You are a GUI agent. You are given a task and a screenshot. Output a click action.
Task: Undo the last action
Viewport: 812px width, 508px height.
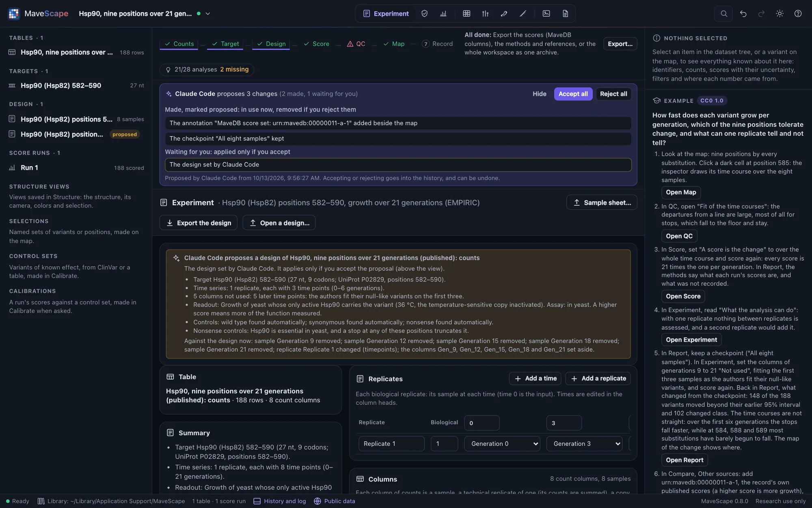743,13
